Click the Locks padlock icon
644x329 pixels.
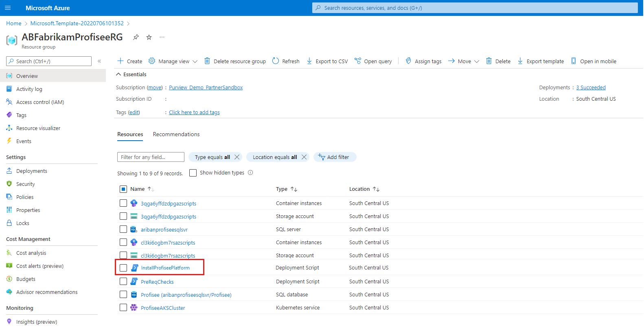[x=9, y=223]
